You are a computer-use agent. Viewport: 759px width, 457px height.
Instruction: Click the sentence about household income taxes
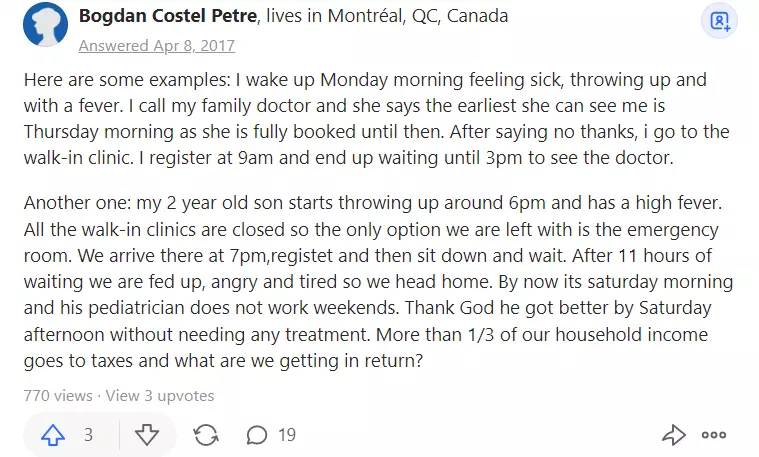click(x=366, y=348)
